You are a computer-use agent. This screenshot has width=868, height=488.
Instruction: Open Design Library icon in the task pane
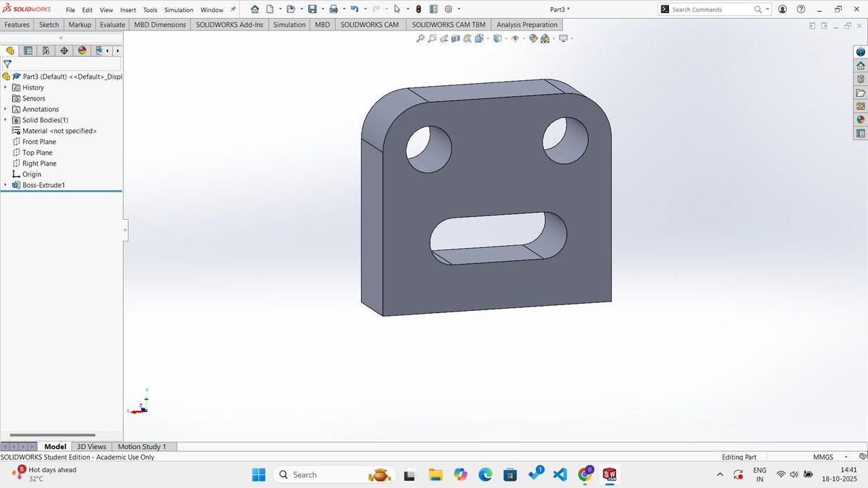pyautogui.click(x=860, y=79)
